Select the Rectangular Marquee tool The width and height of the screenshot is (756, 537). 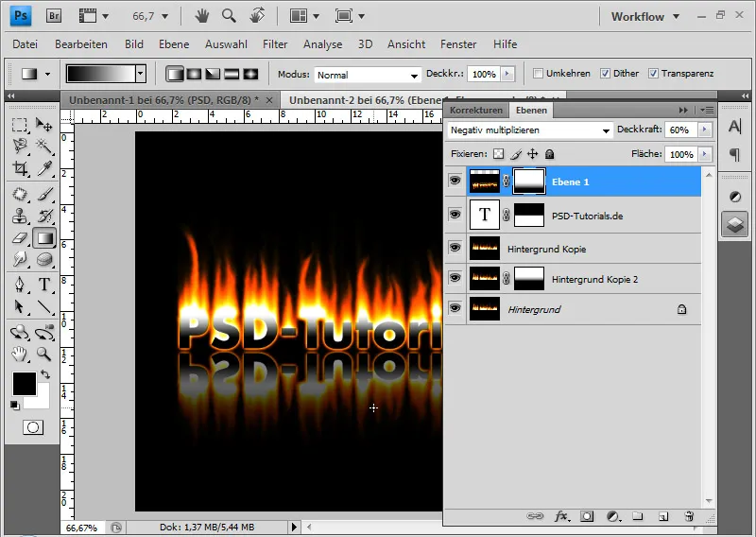[19, 126]
